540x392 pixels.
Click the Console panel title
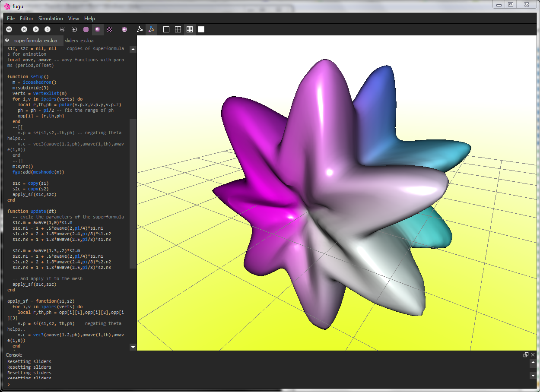pos(14,355)
